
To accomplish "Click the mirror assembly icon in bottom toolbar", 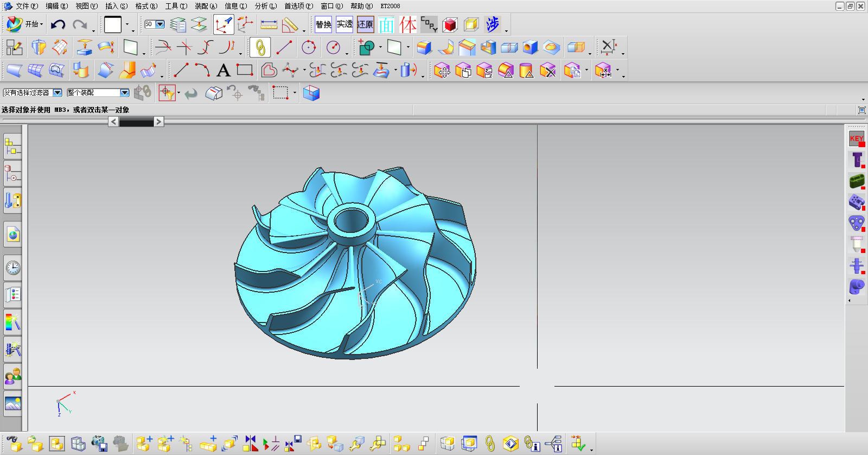I will click(x=250, y=444).
